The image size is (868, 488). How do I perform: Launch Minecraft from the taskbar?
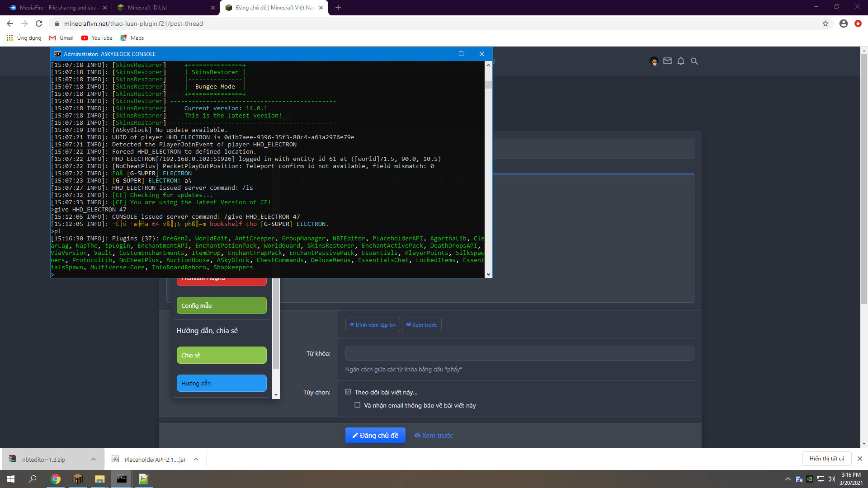click(x=77, y=479)
